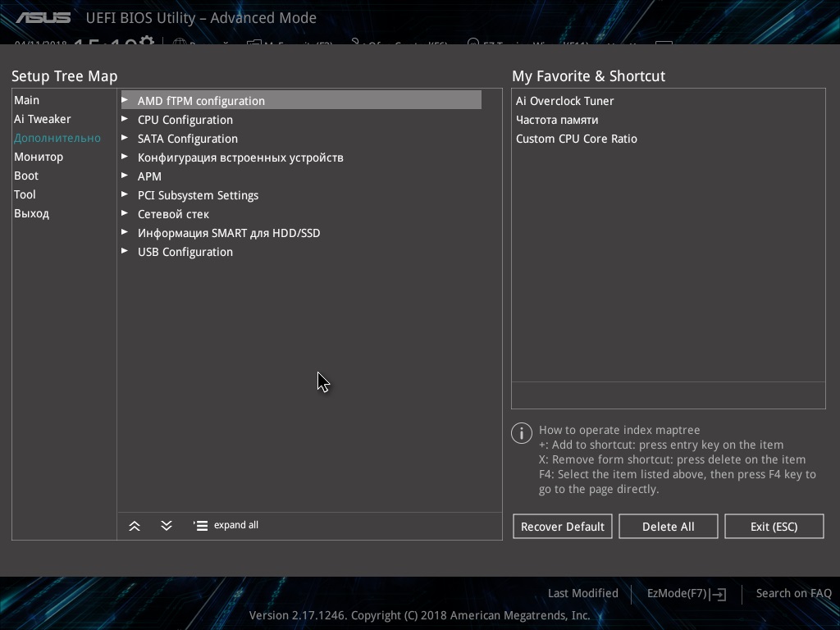Select PCI Subsystem Settings row
This screenshot has width=840, height=630.
point(301,195)
